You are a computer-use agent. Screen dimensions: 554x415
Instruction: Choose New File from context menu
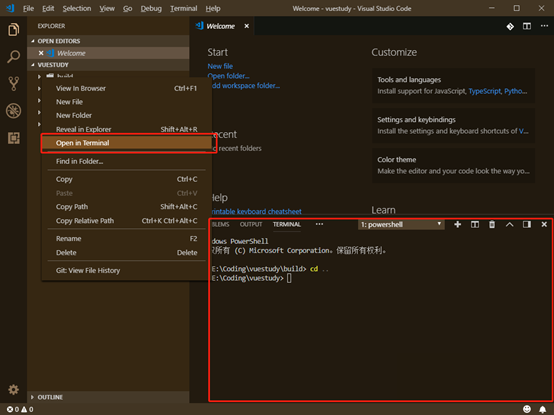[x=126, y=102]
